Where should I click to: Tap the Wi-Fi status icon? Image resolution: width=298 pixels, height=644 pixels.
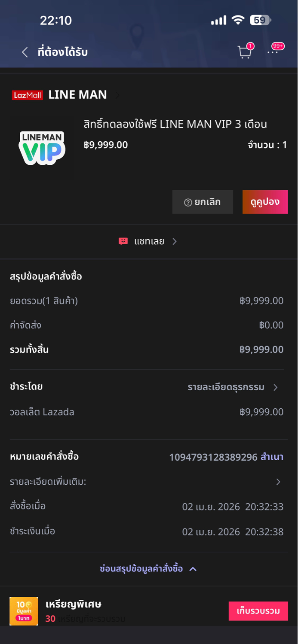pyautogui.click(x=237, y=20)
